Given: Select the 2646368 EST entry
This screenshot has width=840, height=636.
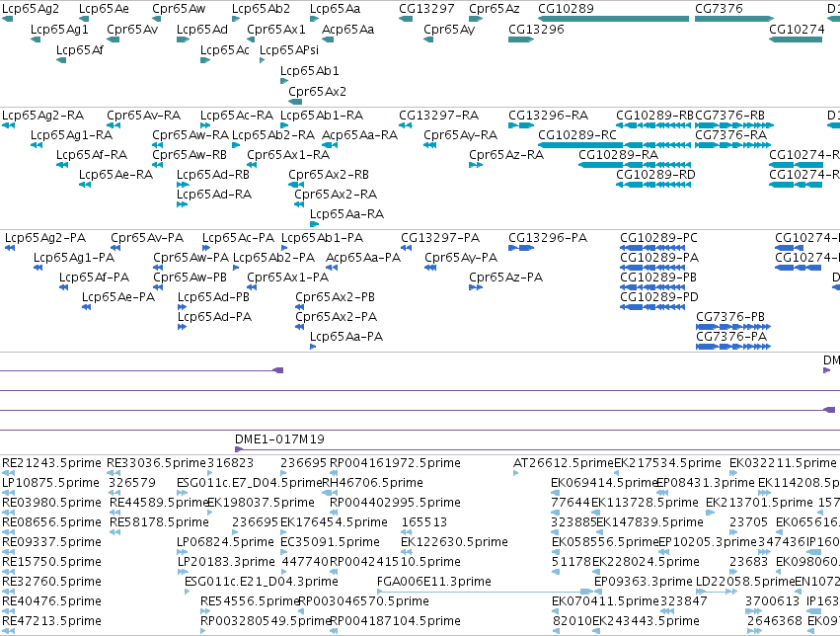Looking at the screenshot, I should (x=775, y=621).
